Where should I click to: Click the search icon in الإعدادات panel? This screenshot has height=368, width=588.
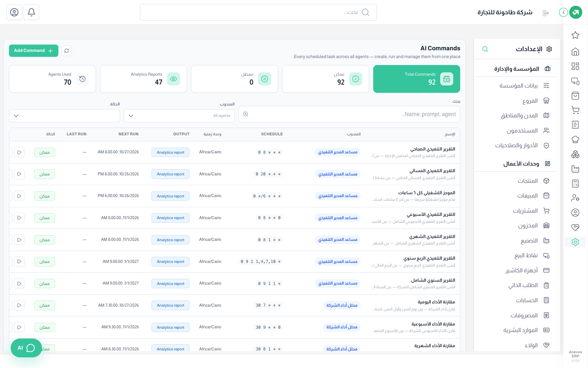click(485, 49)
